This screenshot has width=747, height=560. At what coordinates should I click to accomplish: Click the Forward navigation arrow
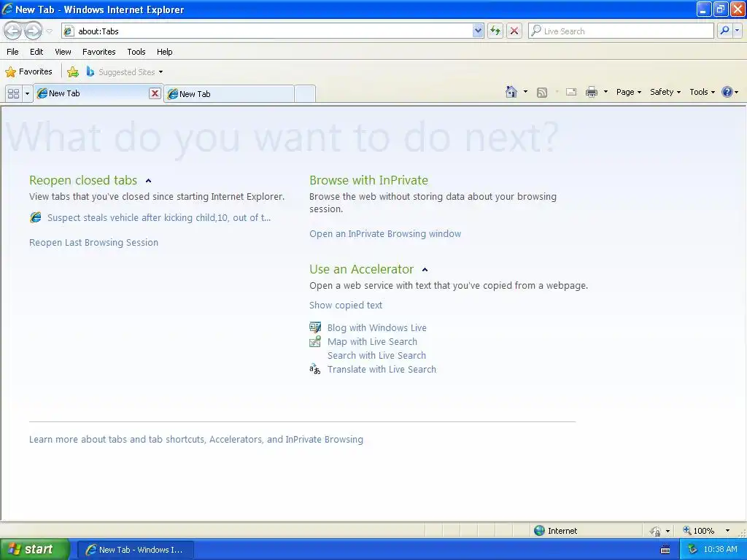click(x=33, y=31)
